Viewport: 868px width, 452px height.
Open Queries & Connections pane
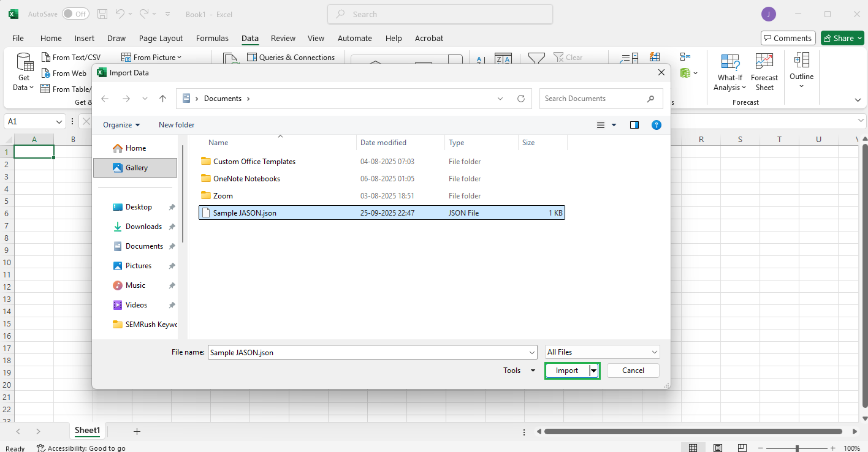[x=291, y=57]
